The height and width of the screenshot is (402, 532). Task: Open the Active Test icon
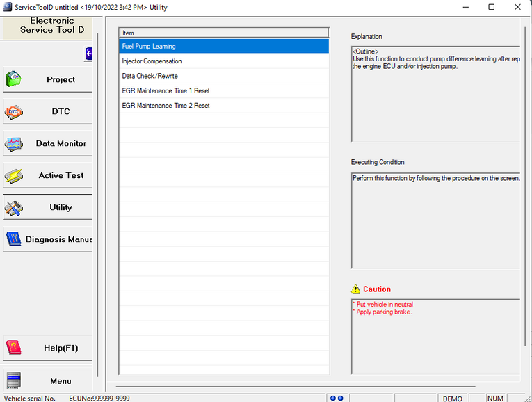pyautogui.click(x=14, y=175)
